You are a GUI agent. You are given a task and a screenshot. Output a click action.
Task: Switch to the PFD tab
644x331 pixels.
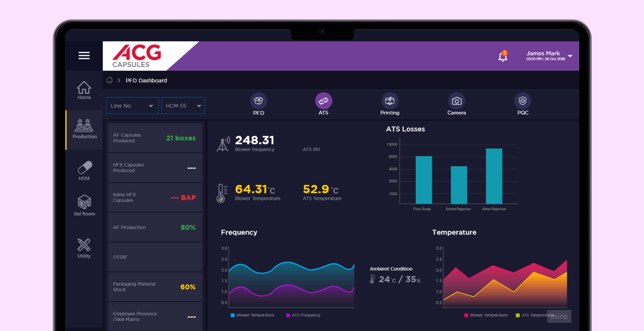point(258,101)
